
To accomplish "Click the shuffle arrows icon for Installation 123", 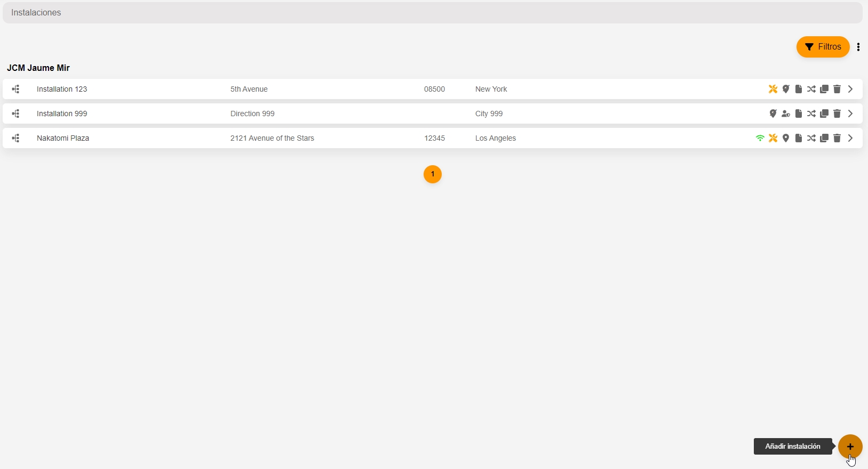I will (811, 89).
